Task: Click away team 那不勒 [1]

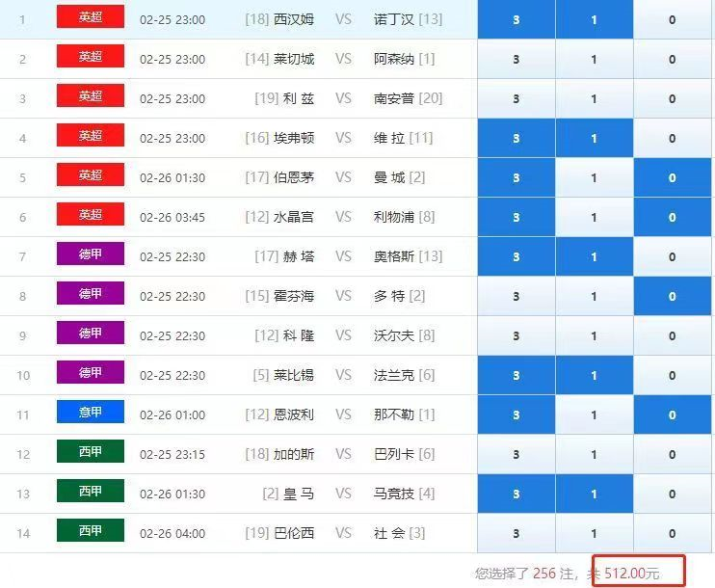Action: tap(405, 415)
